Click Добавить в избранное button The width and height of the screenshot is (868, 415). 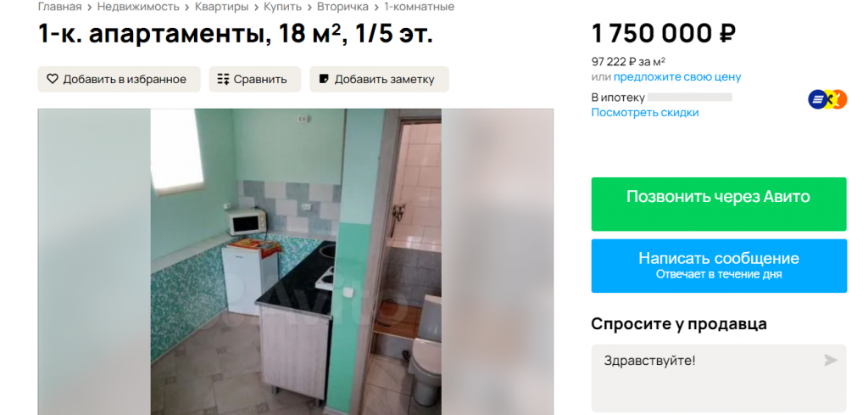[x=119, y=79]
